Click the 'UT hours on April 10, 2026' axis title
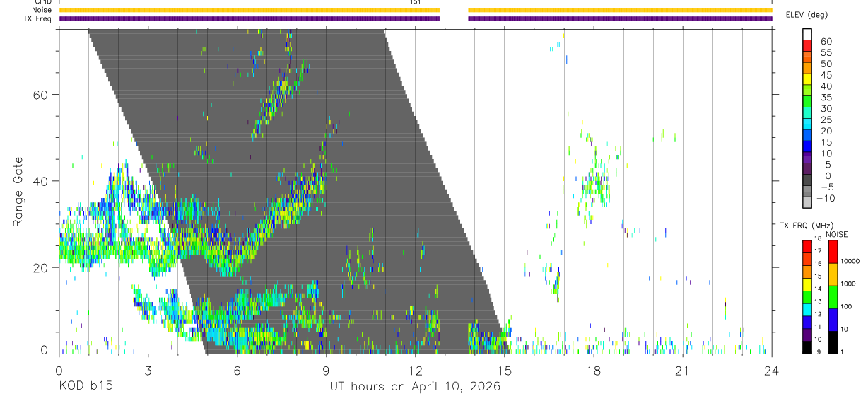The image size is (868, 401). coord(415,386)
